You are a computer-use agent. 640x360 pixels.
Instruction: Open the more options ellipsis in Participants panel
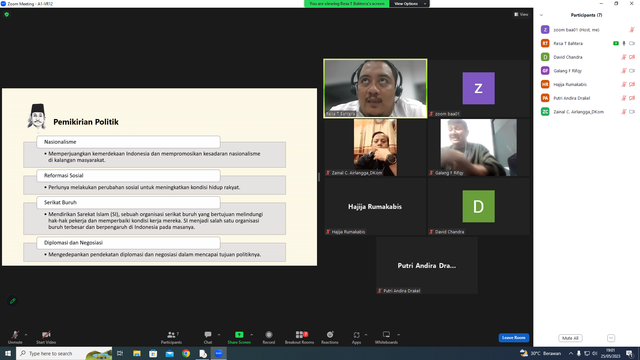(x=611, y=338)
